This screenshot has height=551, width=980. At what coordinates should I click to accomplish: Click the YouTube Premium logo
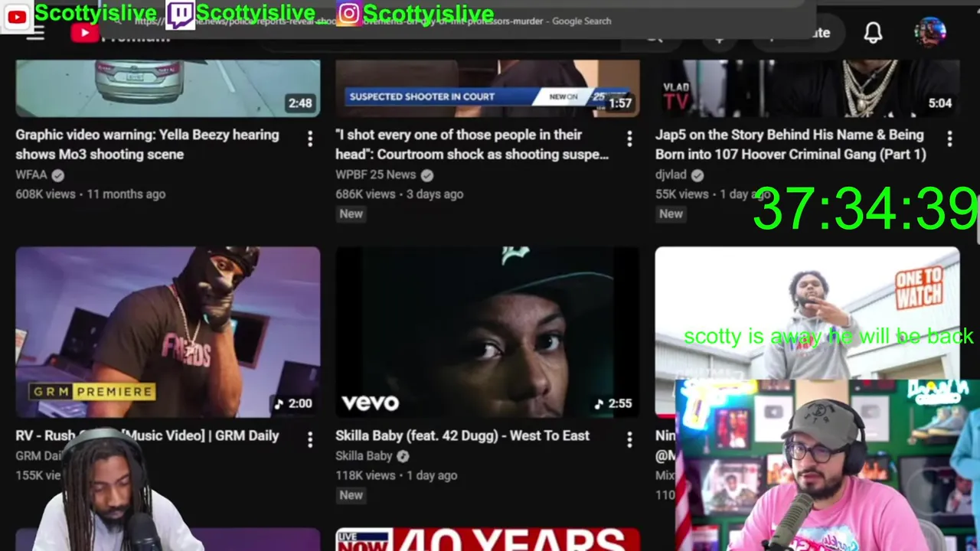pyautogui.click(x=119, y=34)
